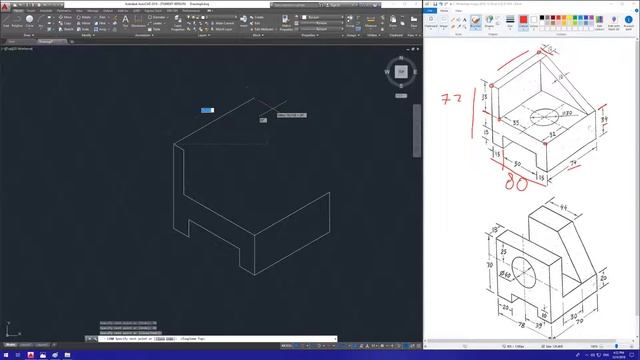Click the Stretch tool in Modify panel
Viewport: 640px width, 360px height.
coord(66,29)
